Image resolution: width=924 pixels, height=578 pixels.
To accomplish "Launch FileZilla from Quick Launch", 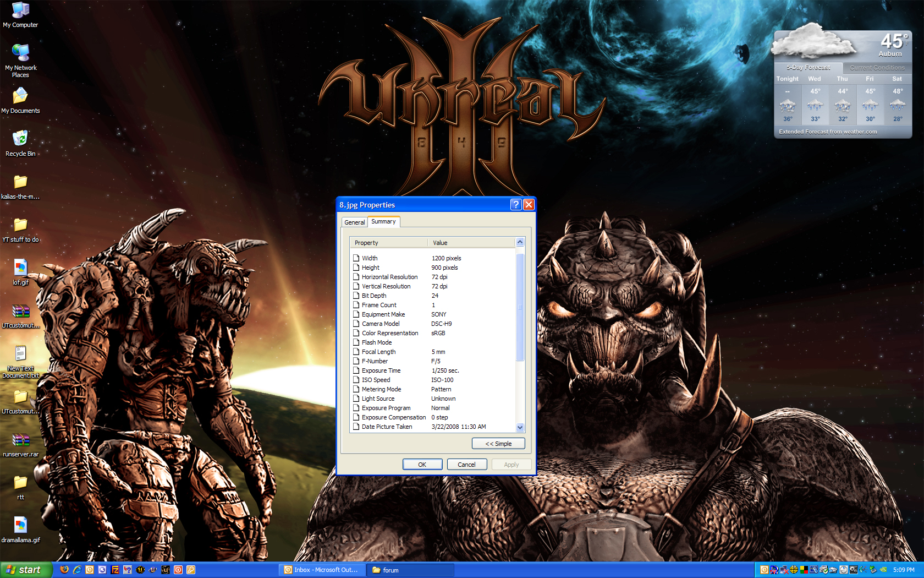I will [x=115, y=570].
